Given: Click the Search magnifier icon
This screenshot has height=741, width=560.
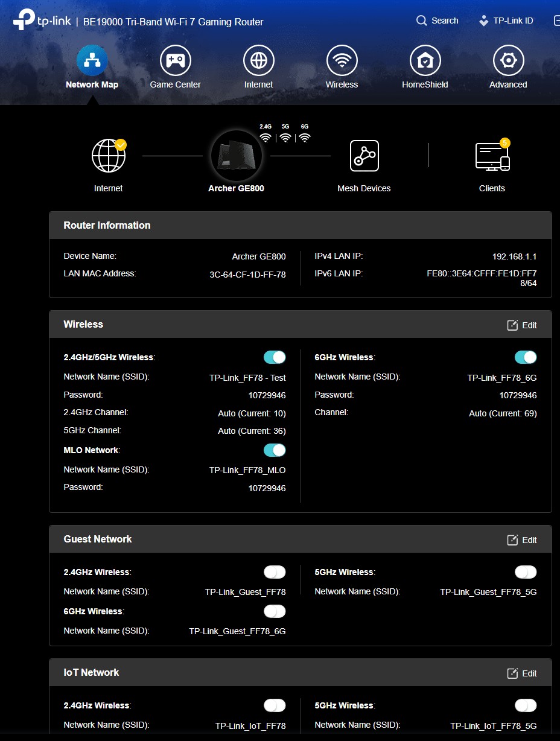Looking at the screenshot, I should (422, 21).
